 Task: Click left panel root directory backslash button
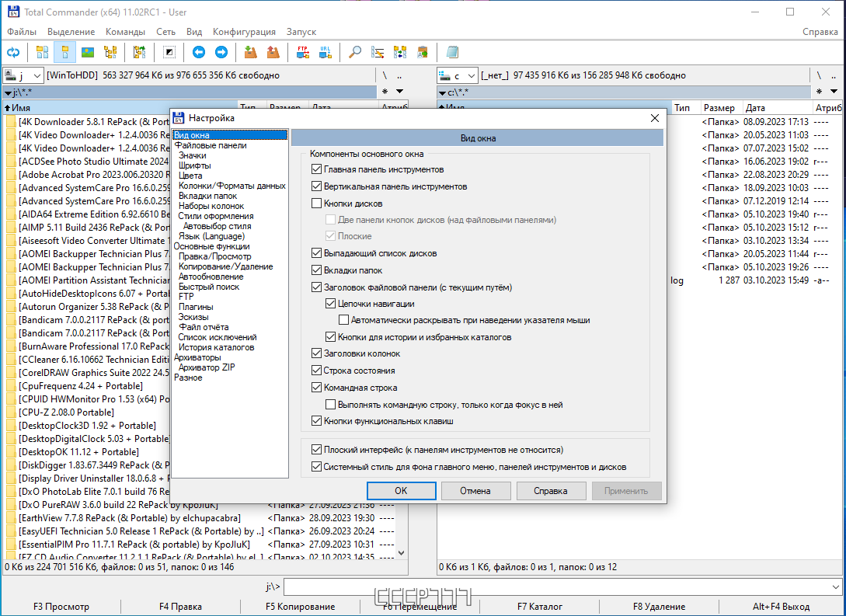pos(385,75)
